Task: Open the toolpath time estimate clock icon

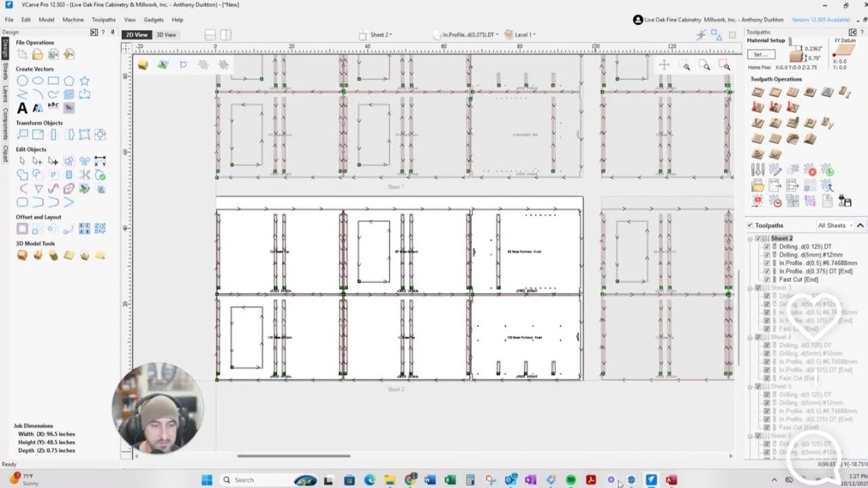Action: 776,201
